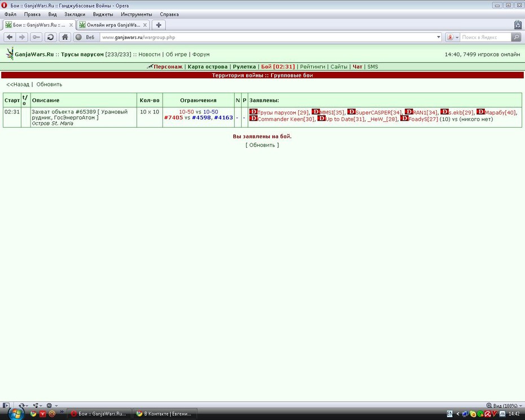Open the Вид (100%) zoom dropdown

504,405
